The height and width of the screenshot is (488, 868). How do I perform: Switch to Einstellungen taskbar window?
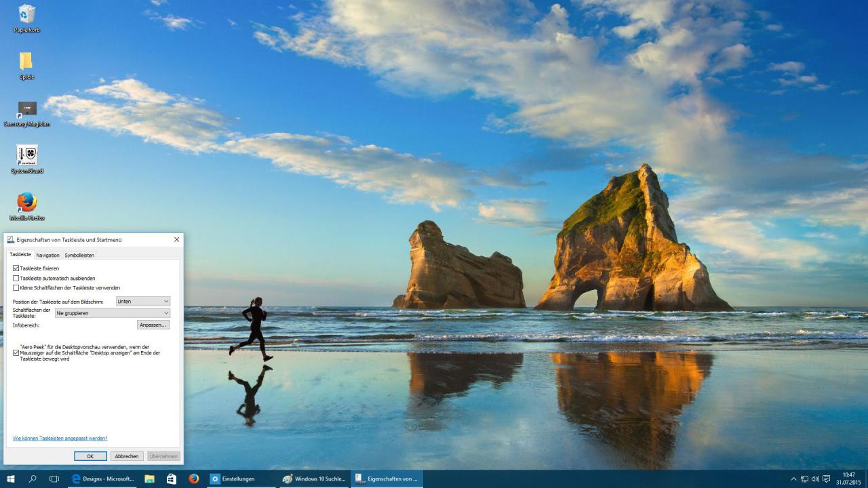coord(241,479)
